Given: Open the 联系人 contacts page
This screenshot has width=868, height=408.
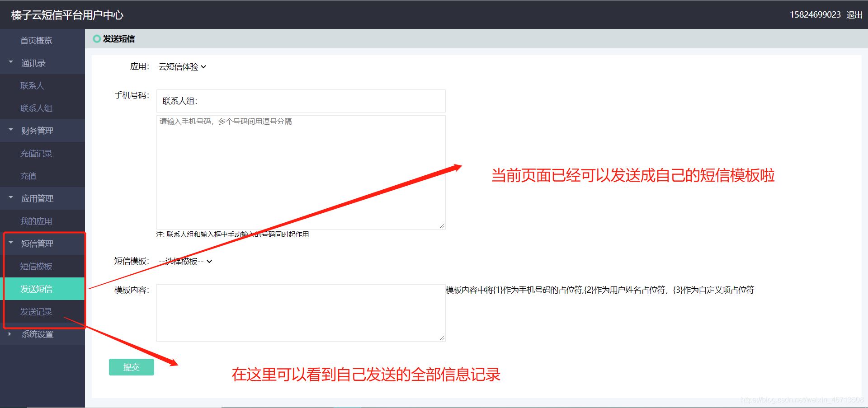Looking at the screenshot, I should point(32,85).
